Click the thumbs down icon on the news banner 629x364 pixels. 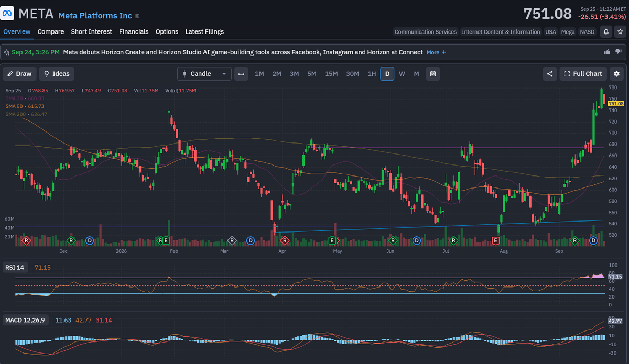point(619,52)
